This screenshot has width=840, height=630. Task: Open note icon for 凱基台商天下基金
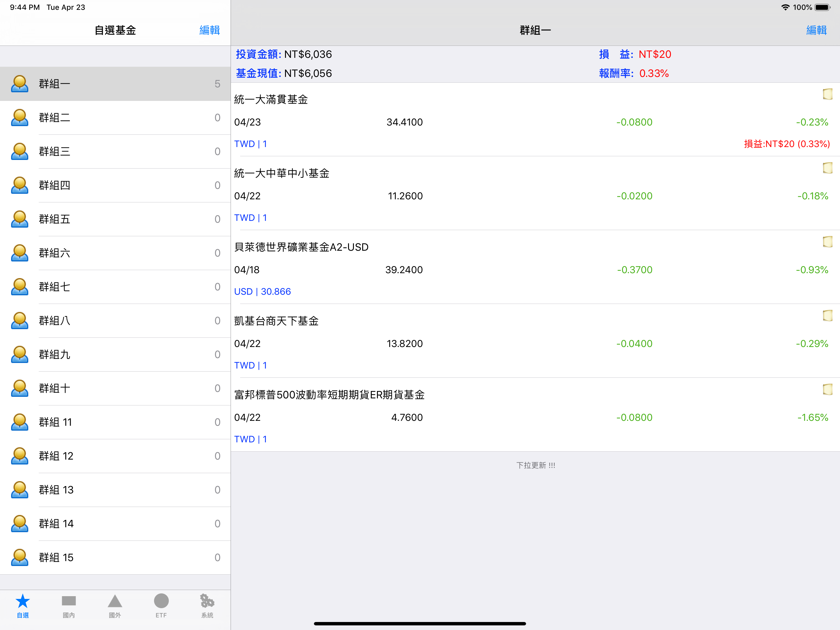pos(827,315)
